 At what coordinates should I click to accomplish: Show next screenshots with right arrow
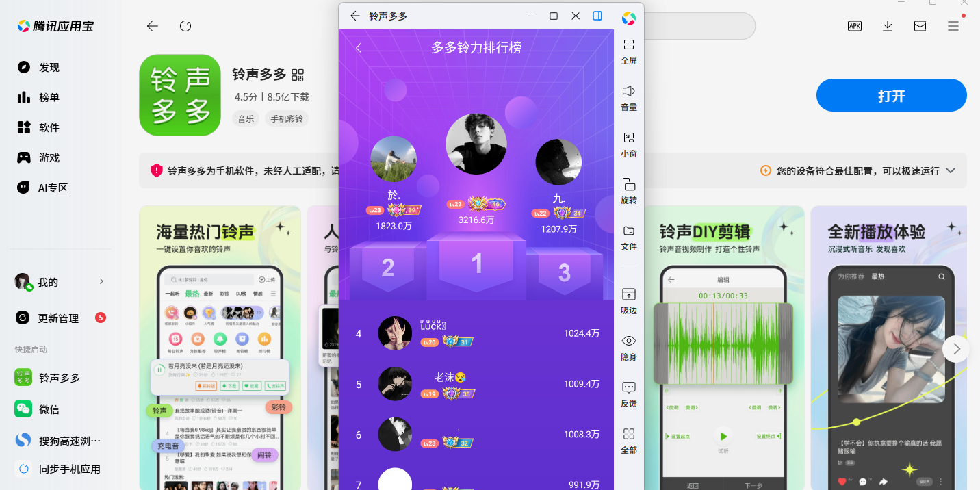pos(956,349)
